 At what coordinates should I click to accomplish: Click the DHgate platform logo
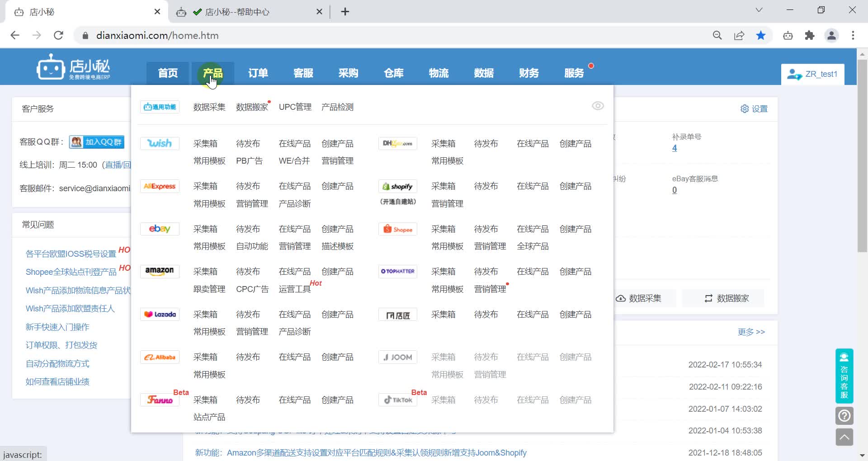pos(397,143)
